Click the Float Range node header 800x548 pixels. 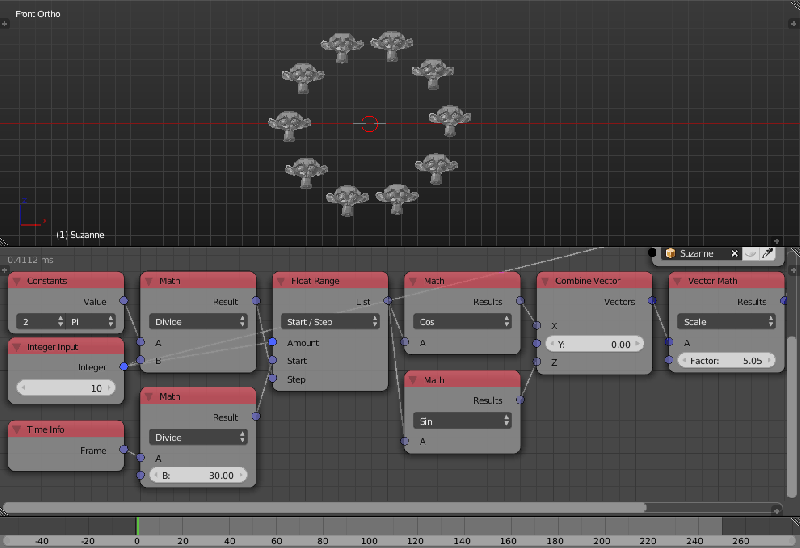tap(330, 281)
